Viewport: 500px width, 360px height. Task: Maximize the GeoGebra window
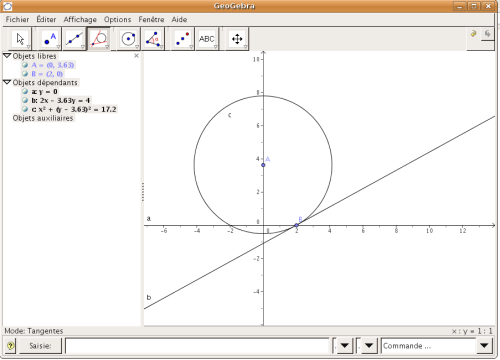tap(474, 6)
